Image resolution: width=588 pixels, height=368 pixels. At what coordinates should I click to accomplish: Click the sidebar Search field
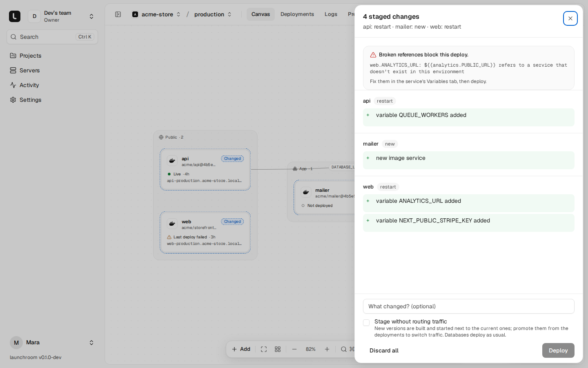(52, 37)
